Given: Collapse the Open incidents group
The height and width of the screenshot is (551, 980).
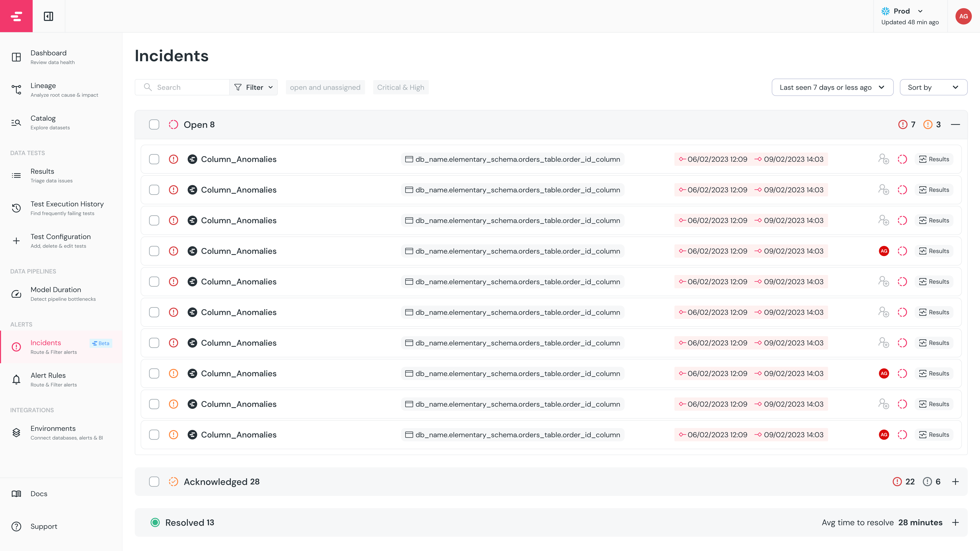Looking at the screenshot, I should [955, 124].
